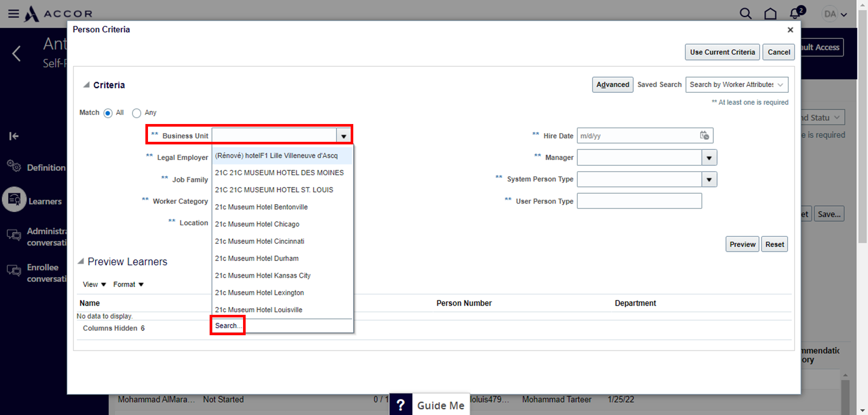This screenshot has width=868, height=415.
Task: Click the Department column header
Action: pyautogui.click(x=635, y=303)
